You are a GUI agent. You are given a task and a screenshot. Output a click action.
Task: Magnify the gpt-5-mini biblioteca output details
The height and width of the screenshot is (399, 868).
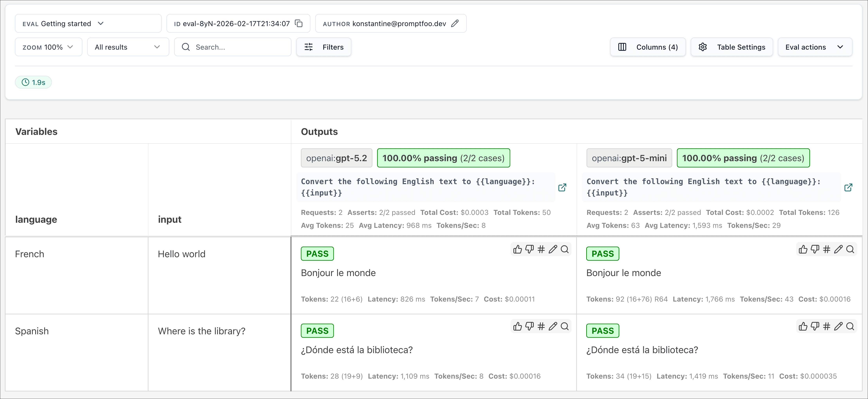850,326
